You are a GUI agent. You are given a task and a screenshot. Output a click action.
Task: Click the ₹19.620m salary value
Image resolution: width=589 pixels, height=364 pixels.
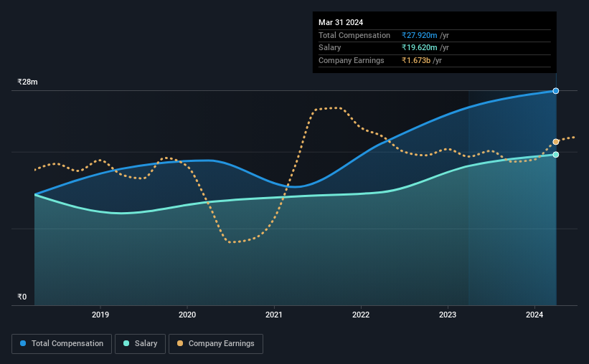tap(419, 48)
